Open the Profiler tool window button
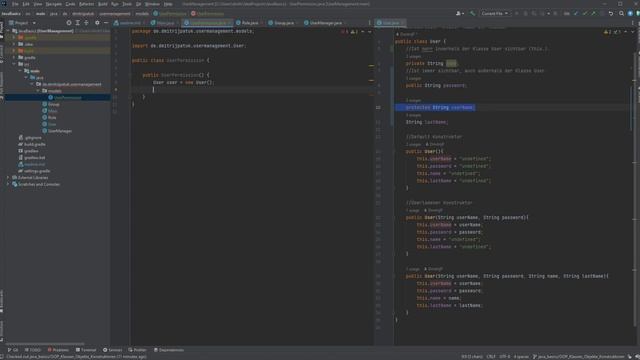The height and width of the screenshot is (360, 640). [137, 350]
